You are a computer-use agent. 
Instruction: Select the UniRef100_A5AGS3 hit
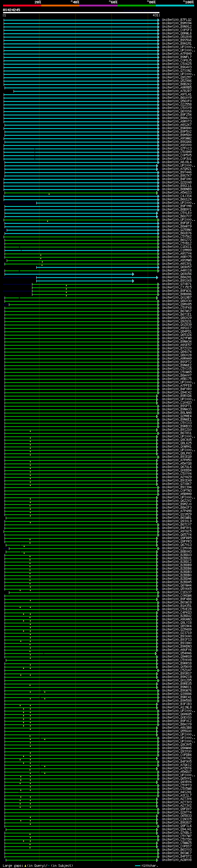[x=177, y=193]
